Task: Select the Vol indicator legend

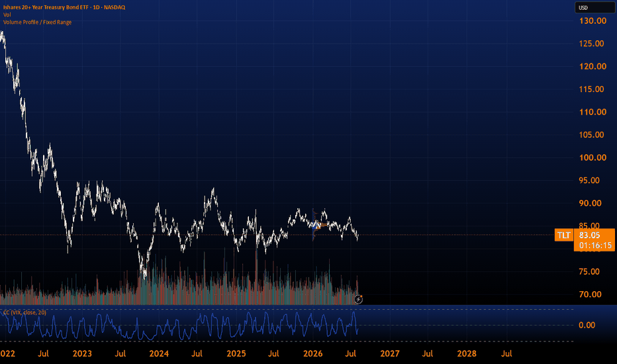Action: point(7,15)
